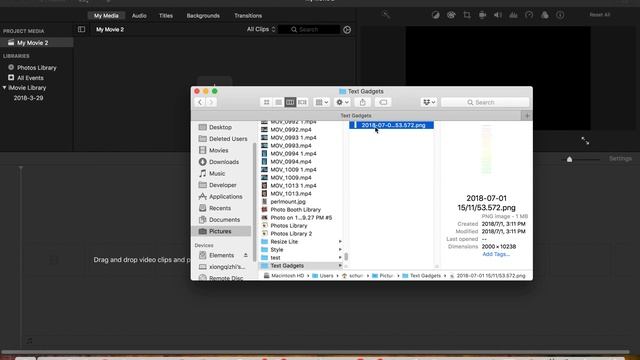Reset all adjustments with Reset All
The height and width of the screenshot is (360, 640).
[x=600, y=15]
